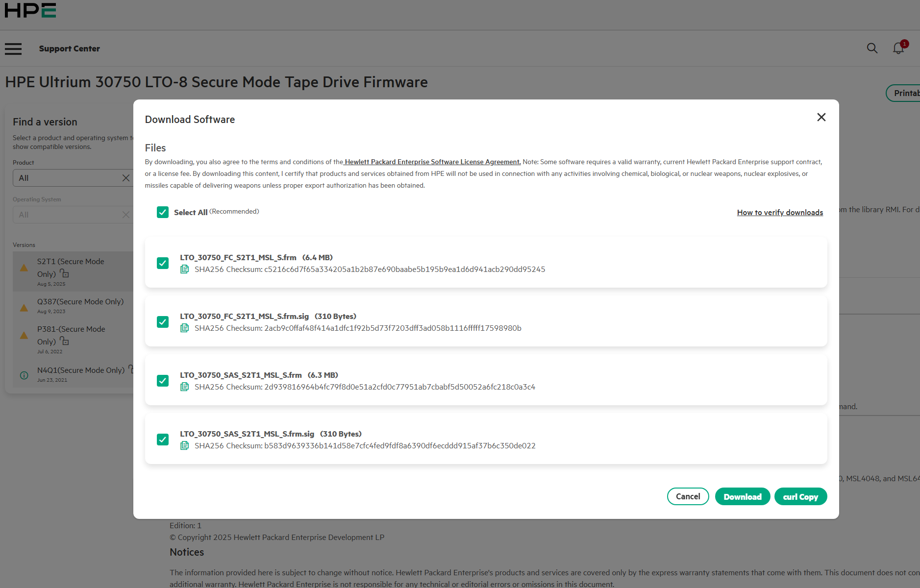Click checksum copy icon for LTO_30750_FC_S2T1_MSL_S.frm

tap(185, 269)
